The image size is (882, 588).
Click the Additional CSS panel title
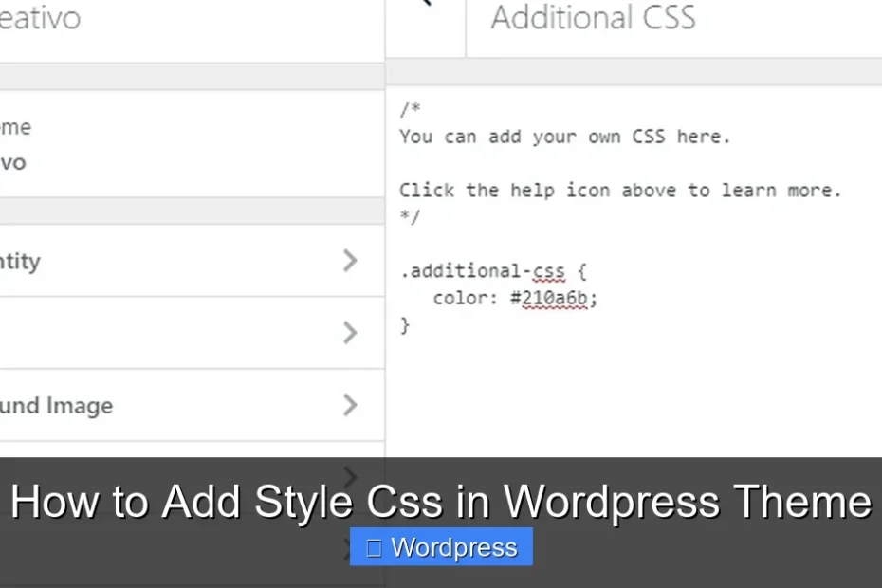[x=591, y=17]
